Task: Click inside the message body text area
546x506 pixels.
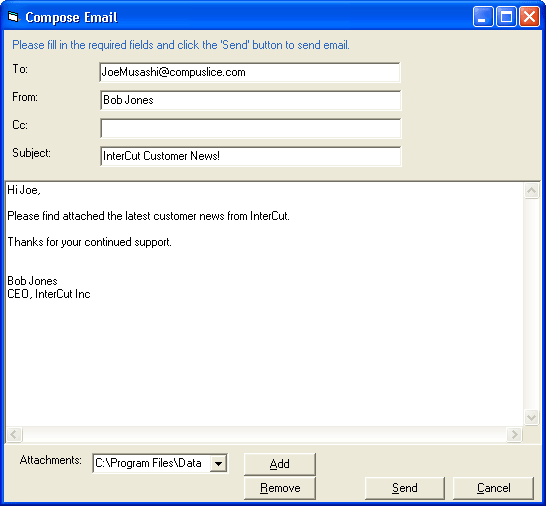Action: pyautogui.click(x=264, y=304)
